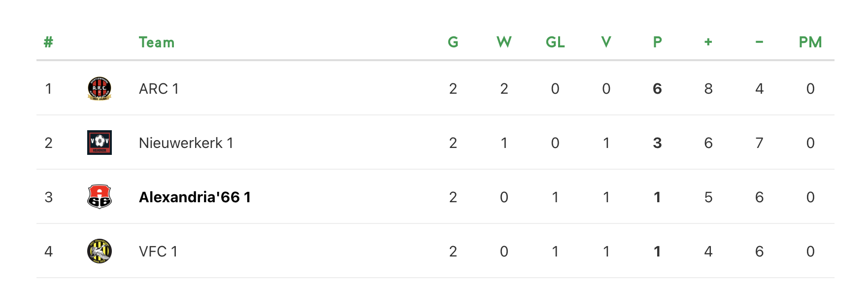Open the VFC 1 team link
Image resolution: width=868 pixels, height=292 pixels.
[x=158, y=252]
